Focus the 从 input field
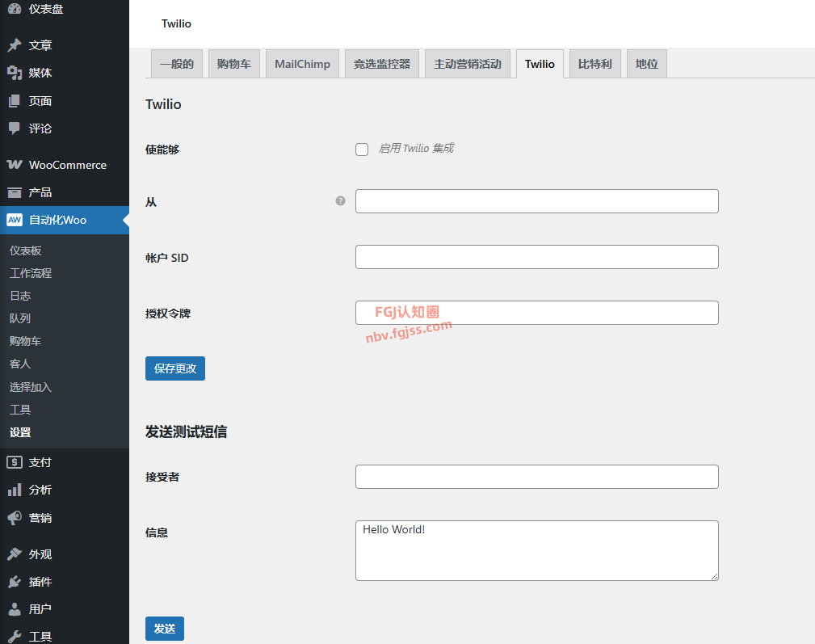This screenshot has width=815, height=644. pyautogui.click(x=537, y=201)
